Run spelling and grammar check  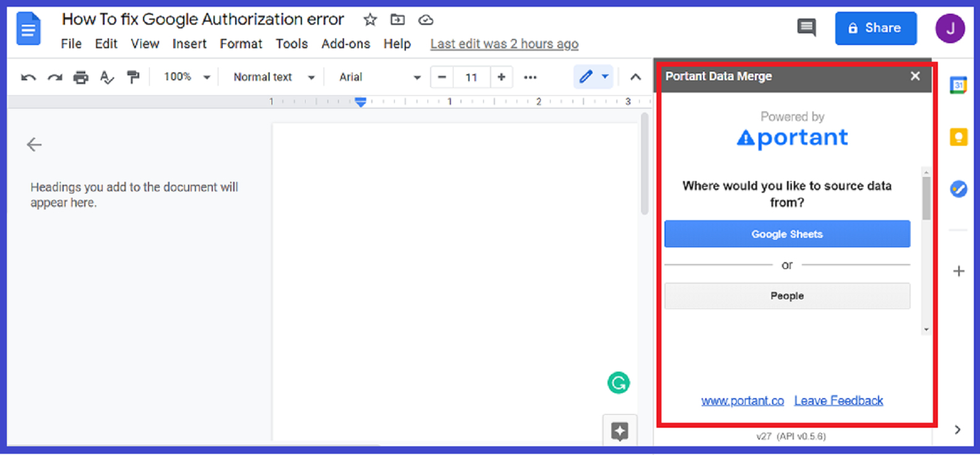click(x=107, y=77)
